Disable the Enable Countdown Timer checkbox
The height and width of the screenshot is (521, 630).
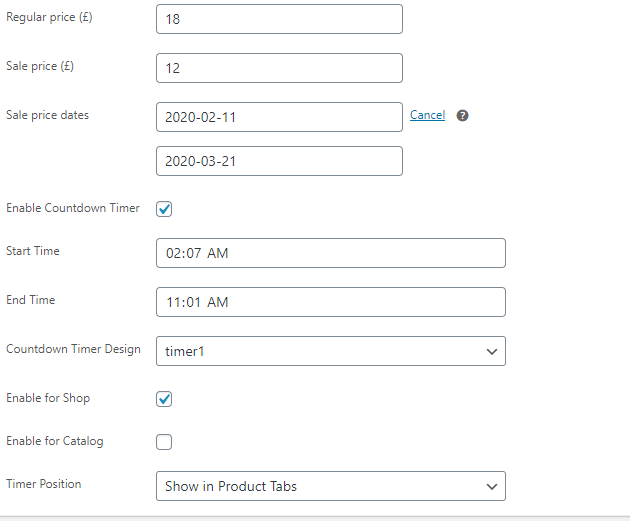click(165, 209)
